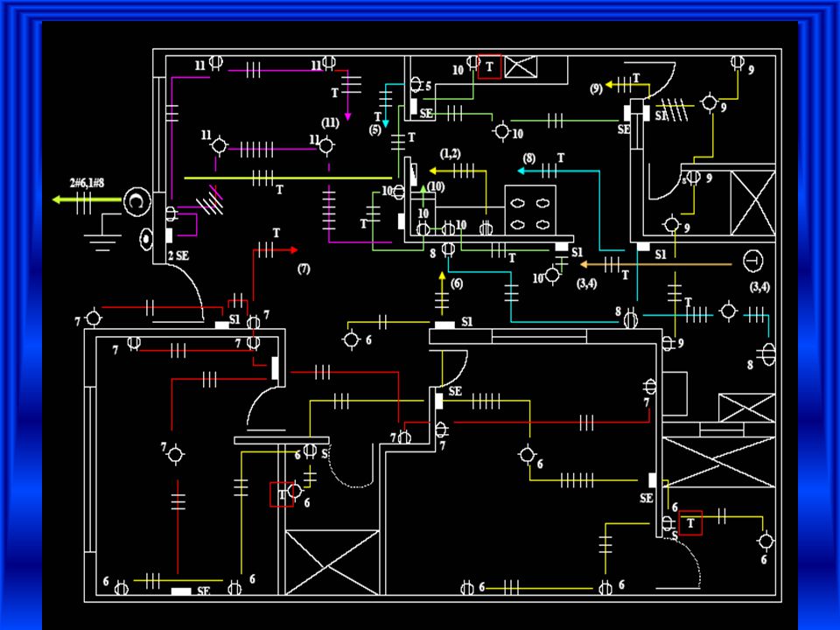Image resolution: width=840 pixels, height=630 pixels.
Task: Click the circuit label (5)
Action: 375,129
